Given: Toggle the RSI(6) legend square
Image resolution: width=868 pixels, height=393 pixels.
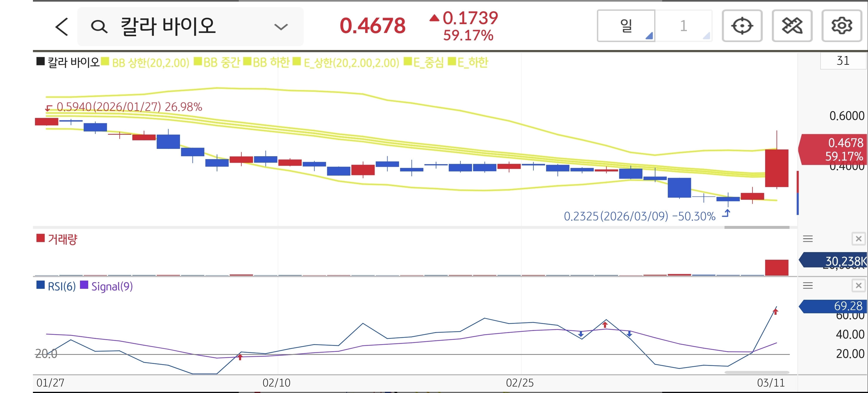Looking at the screenshot, I should click(41, 285).
